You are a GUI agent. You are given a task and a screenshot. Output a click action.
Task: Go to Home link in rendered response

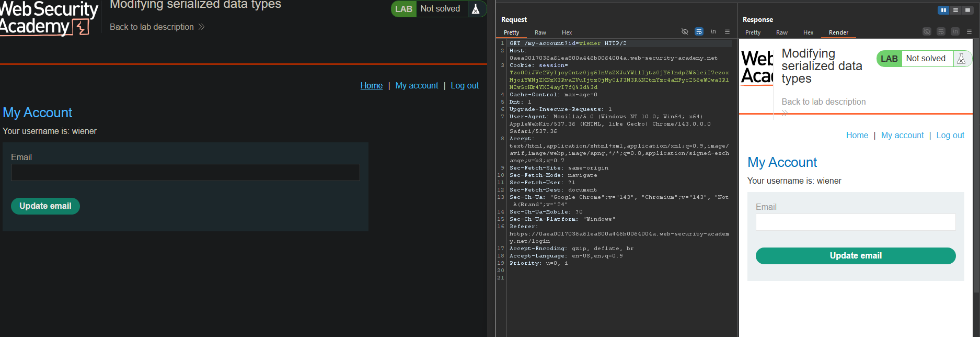pyautogui.click(x=857, y=135)
